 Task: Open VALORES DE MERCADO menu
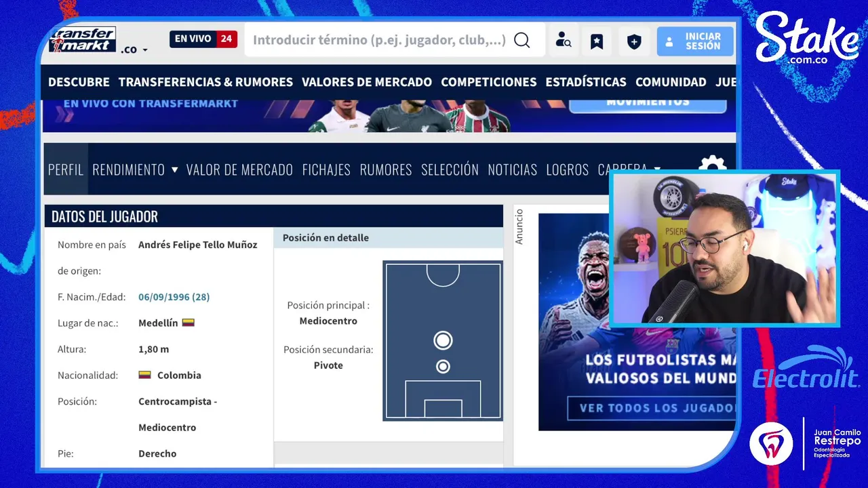click(x=367, y=82)
